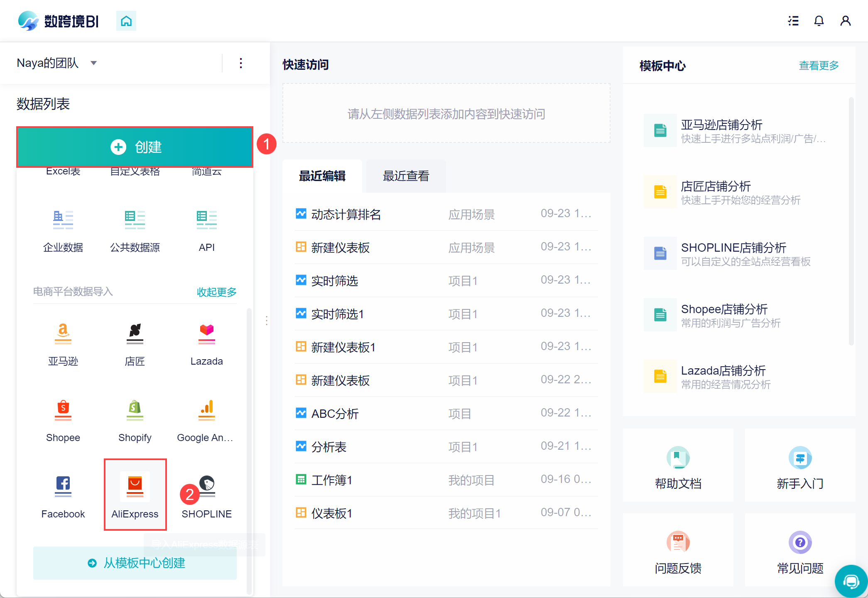Open the online chat support bubble

click(x=851, y=581)
